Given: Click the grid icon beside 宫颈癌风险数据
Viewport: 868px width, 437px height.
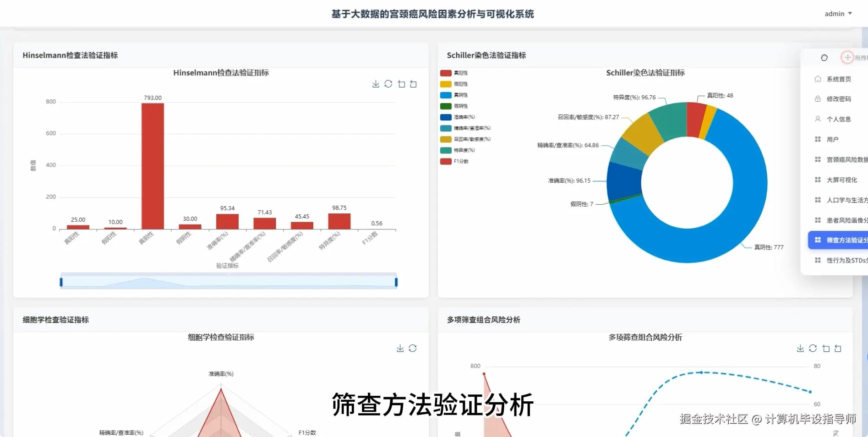Looking at the screenshot, I should (818, 159).
